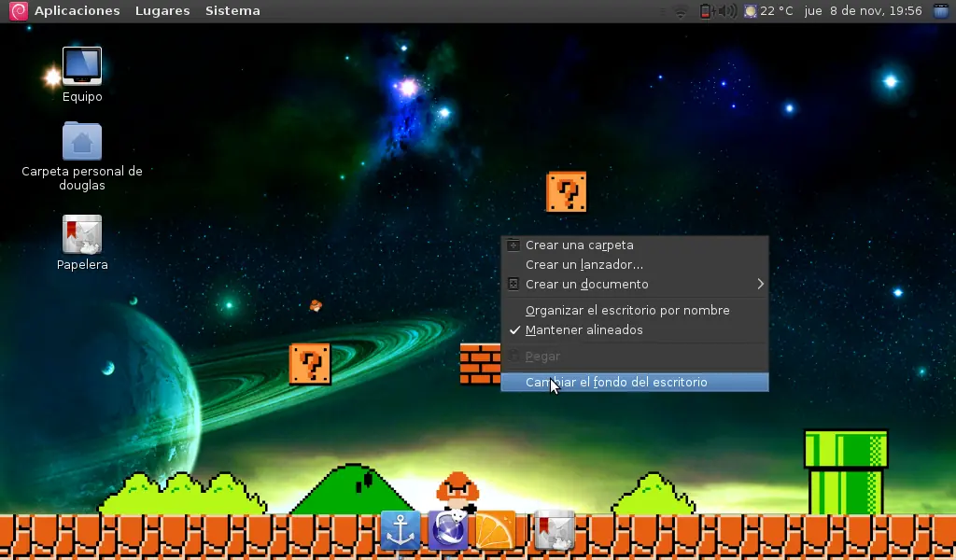This screenshot has height=560, width=956.
Task: Click the Debian swirl logo in top panel
Action: [19, 11]
